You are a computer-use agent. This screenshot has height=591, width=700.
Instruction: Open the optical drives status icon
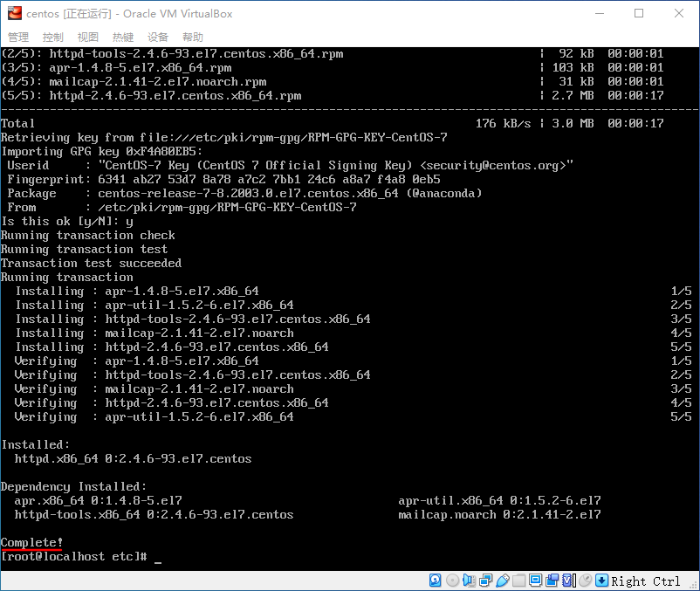(452, 580)
